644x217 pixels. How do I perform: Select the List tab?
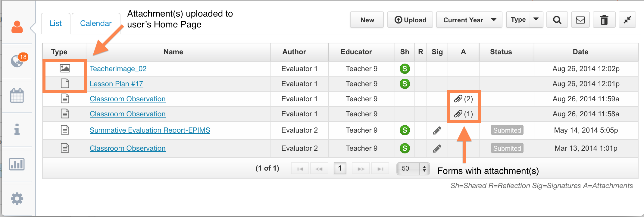[55, 23]
